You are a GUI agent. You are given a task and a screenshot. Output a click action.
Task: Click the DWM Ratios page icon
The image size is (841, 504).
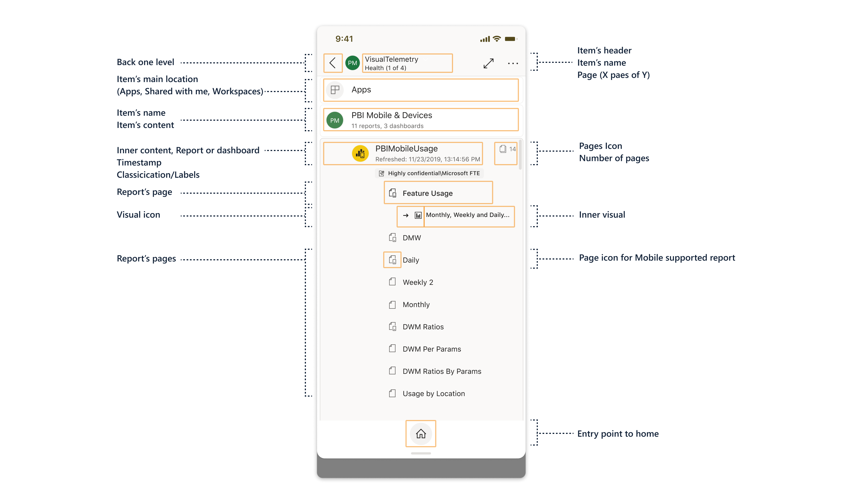(x=392, y=327)
